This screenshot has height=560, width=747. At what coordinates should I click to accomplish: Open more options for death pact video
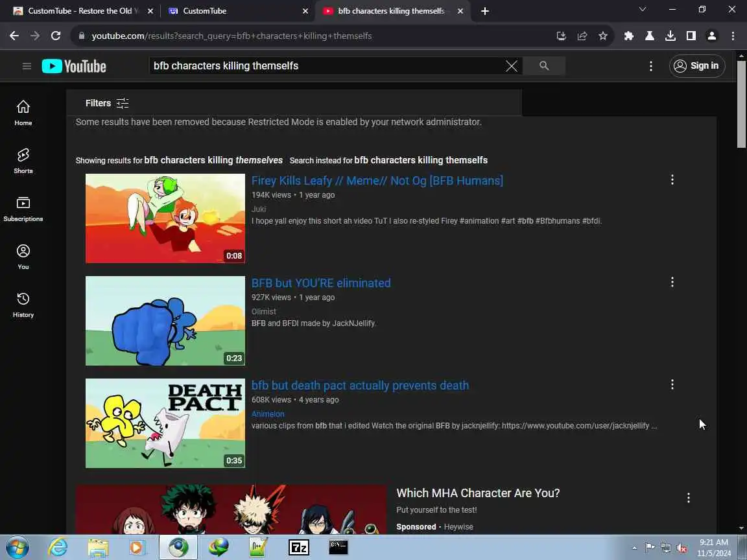672,384
